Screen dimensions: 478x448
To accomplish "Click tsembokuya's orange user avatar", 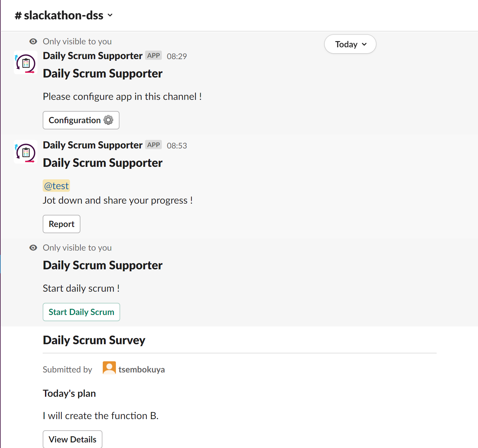I will [x=109, y=368].
